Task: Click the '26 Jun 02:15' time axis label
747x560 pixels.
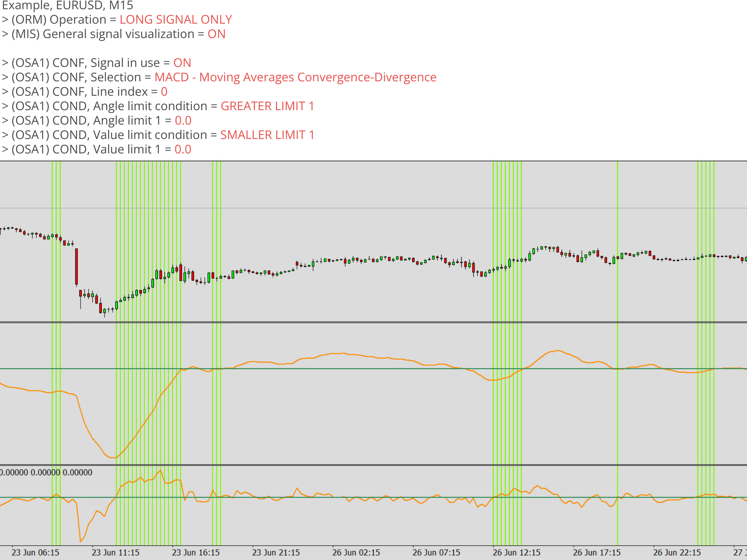Action: click(x=356, y=553)
